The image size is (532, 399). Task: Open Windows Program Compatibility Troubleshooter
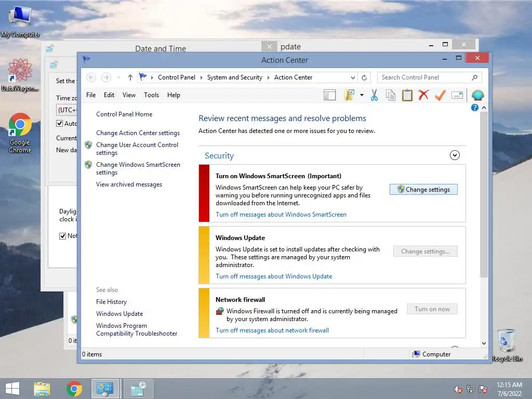(137, 329)
